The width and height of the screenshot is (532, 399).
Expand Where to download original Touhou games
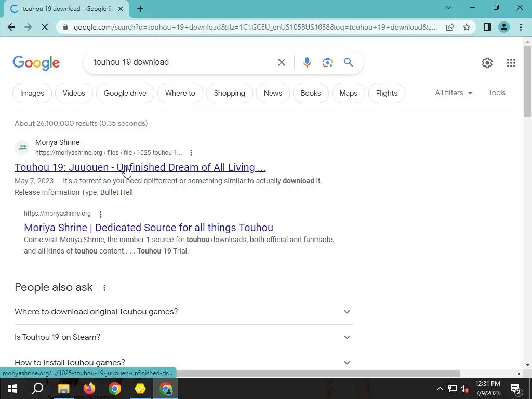tap(183, 312)
